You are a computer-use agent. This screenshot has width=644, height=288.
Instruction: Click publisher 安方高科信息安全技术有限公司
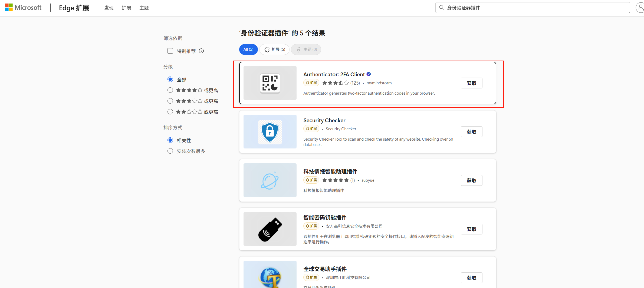coord(354,226)
